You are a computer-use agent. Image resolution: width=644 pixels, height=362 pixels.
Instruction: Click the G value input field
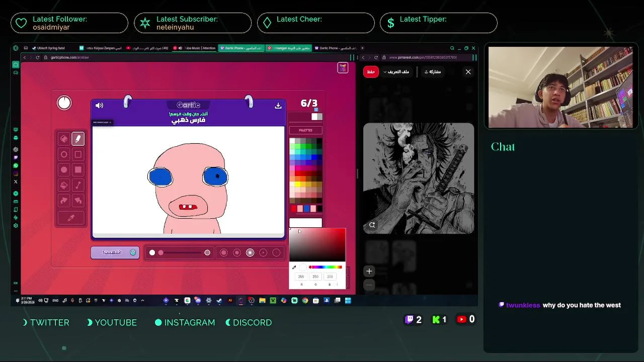[x=315, y=277]
